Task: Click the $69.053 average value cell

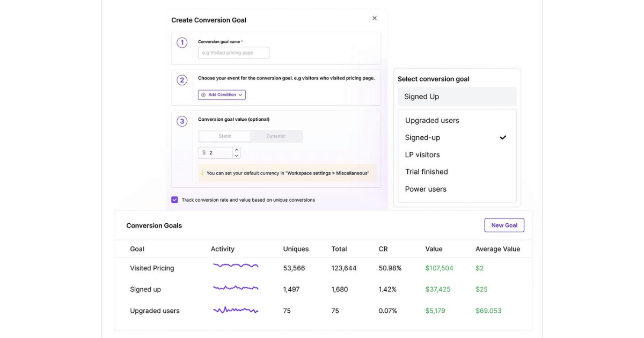Action: click(x=488, y=311)
